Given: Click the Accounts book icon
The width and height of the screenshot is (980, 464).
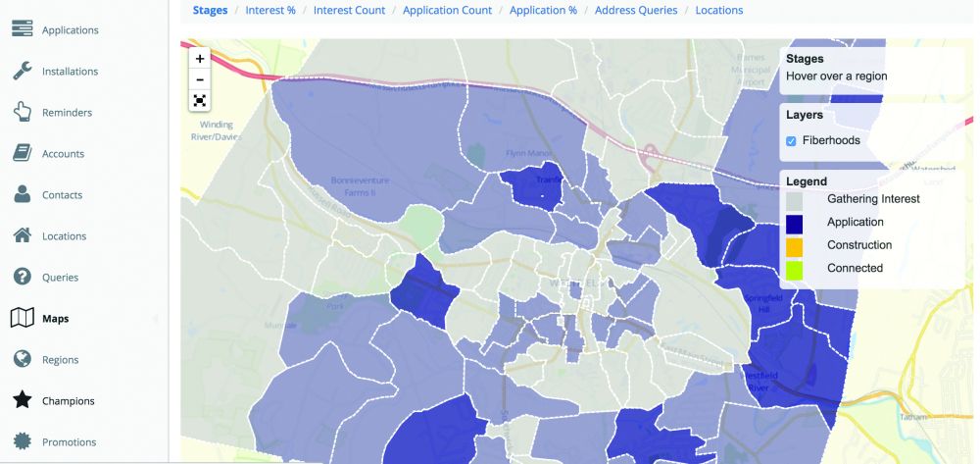Looking at the screenshot, I should pyautogui.click(x=22, y=153).
